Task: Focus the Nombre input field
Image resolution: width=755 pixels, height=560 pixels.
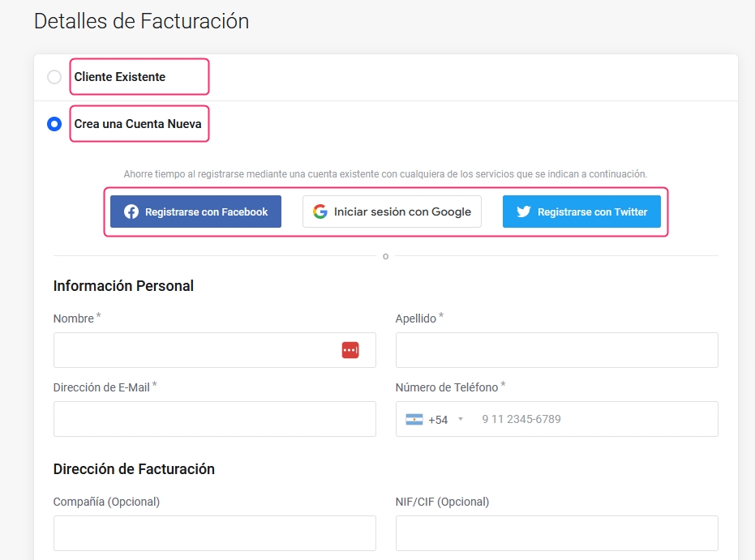Action: pyautogui.click(x=215, y=350)
